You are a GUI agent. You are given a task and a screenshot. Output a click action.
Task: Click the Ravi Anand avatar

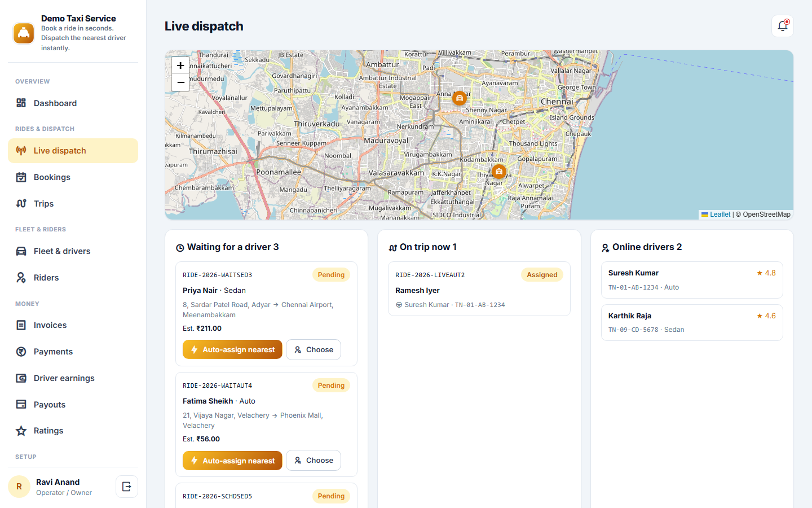[x=19, y=487]
